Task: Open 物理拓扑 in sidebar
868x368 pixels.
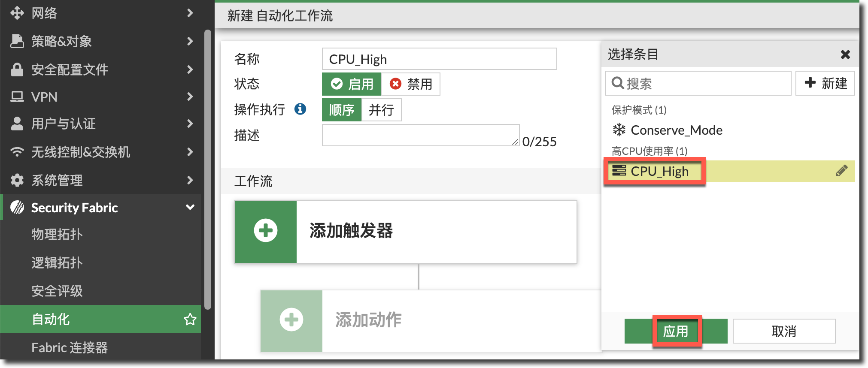Action: coord(57,235)
